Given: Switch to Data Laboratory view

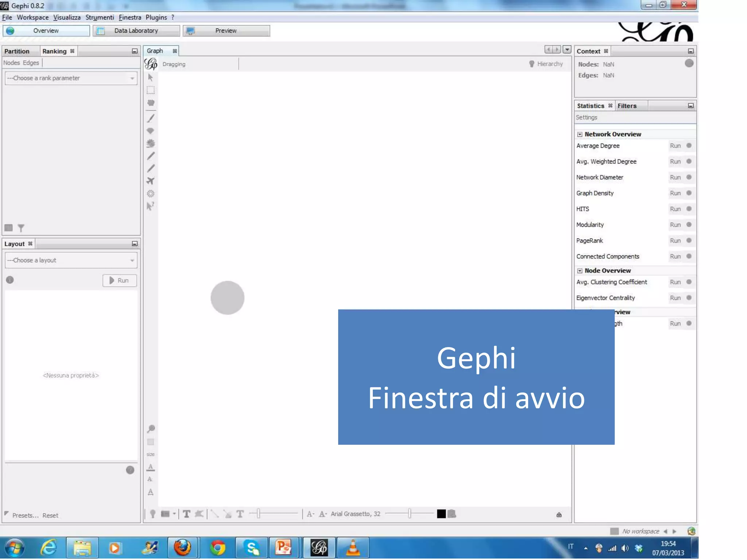Looking at the screenshot, I should 136,31.
